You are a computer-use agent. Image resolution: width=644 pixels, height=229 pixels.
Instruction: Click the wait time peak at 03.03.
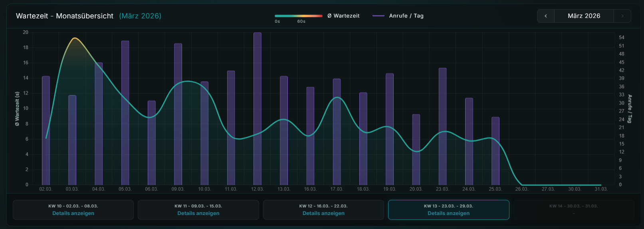point(74,38)
